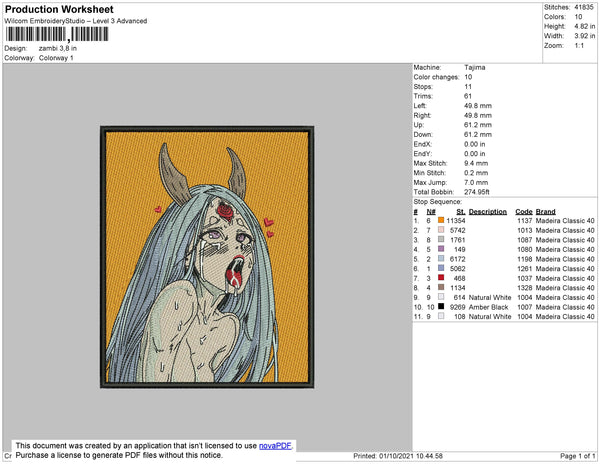Click the gray swatch for code 1087
600x464 pixels.
[441, 239]
